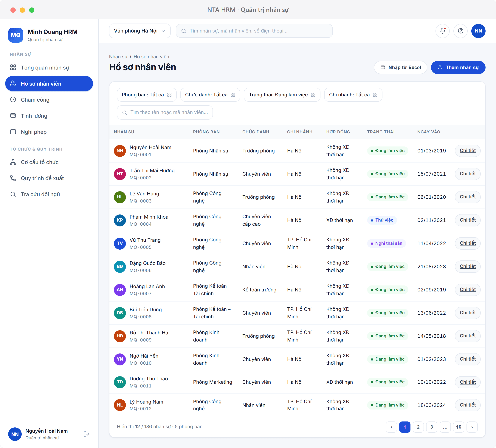Open Tính lương in the sidebar
496x448 pixels.
point(49,116)
